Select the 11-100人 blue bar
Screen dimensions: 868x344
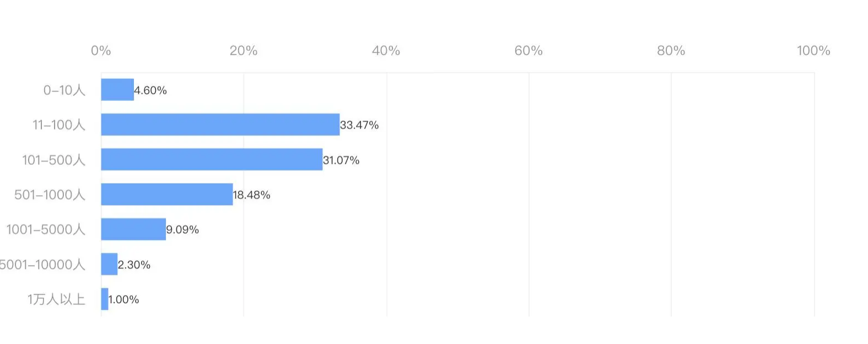(x=220, y=125)
